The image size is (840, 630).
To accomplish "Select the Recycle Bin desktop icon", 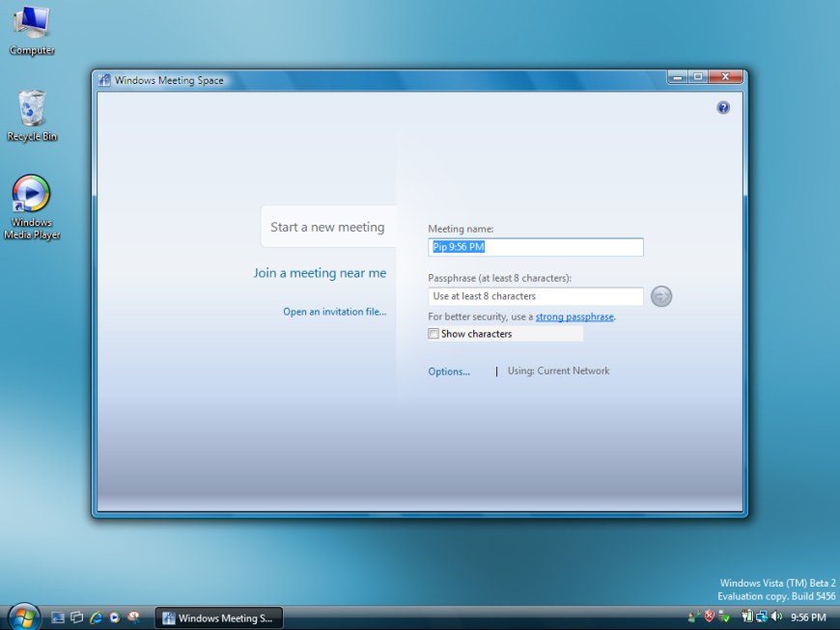I will point(32,116).
